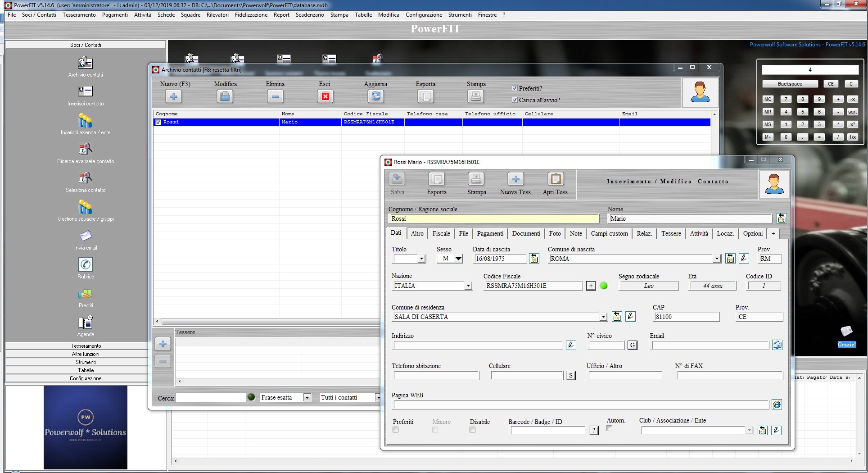868x473 pixels.
Task: Click Modifica icon in Archivio contatti
Action: [x=225, y=96]
